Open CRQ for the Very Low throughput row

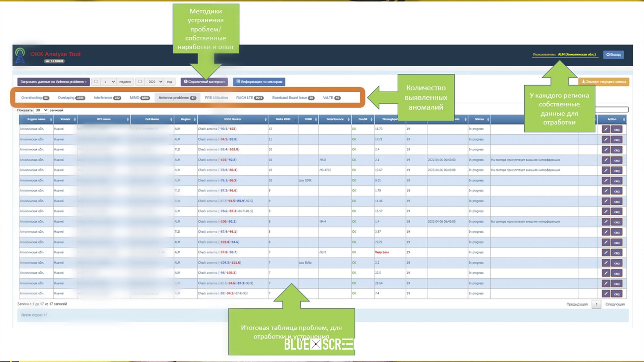[x=617, y=253]
